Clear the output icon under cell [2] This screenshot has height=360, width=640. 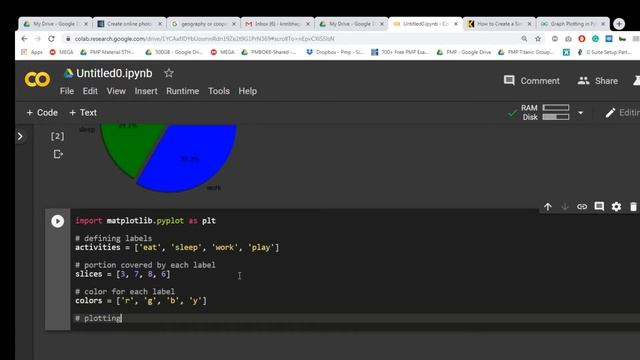pyautogui.click(x=58, y=154)
